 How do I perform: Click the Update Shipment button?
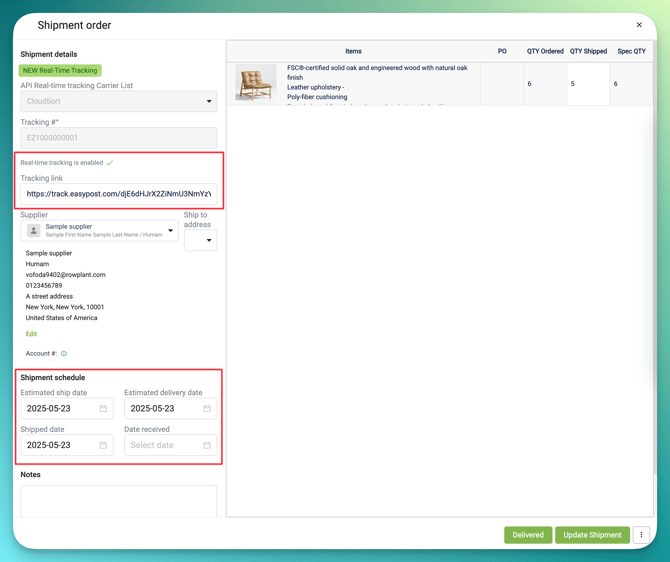(592, 535)
